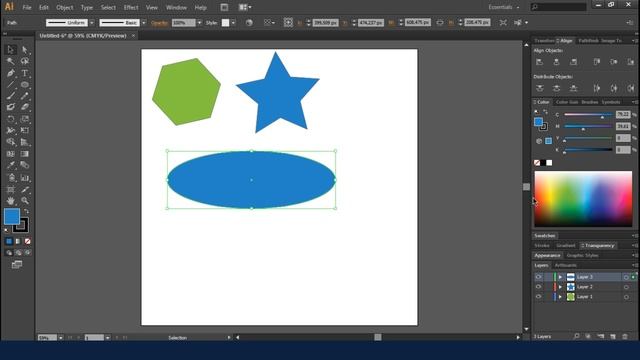The width and height of the screenshot is (640, 360).
Task: Open the zoom level dropdown in status bar
Action: (61, 338)
